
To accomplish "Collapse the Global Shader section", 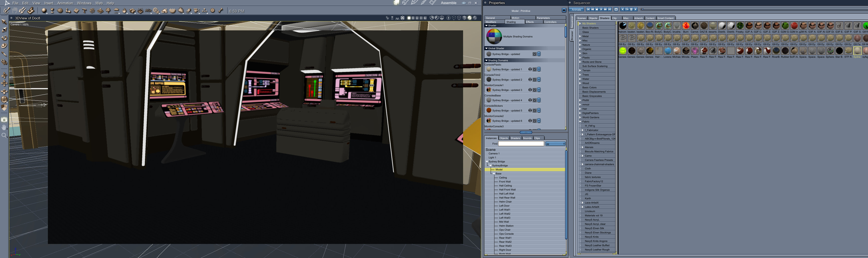I will pos(486,48).
